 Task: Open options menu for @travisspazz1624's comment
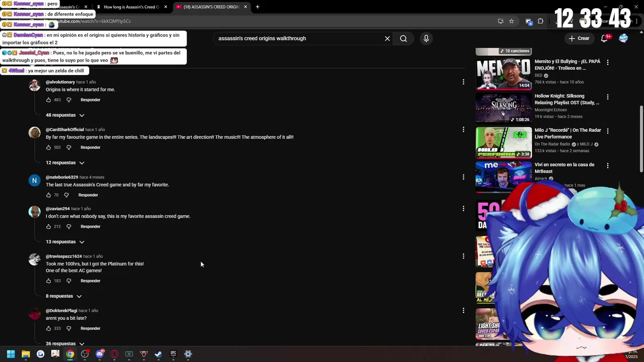463,256
